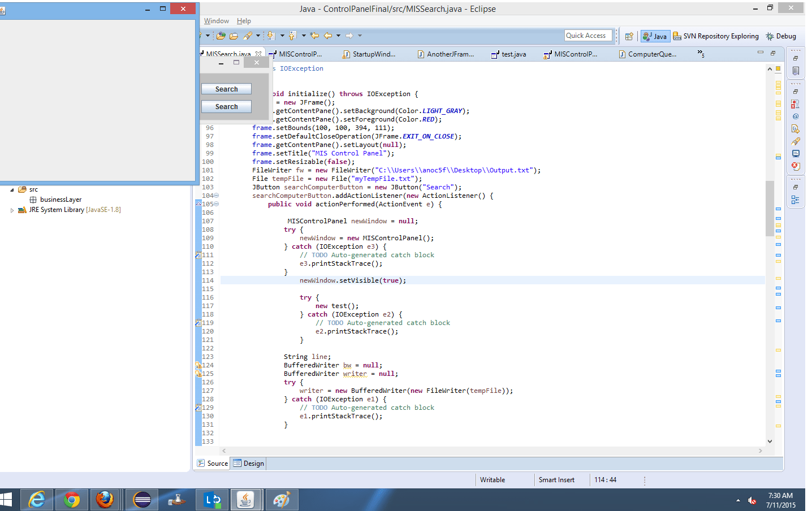812x511 pixels.
Task: Switch to the ComputerQue... editor tab
Action: coord(647,54)
